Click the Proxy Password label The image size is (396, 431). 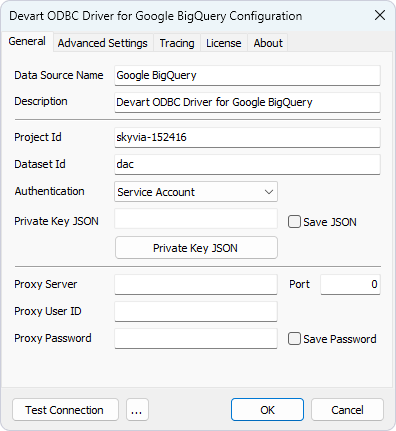pos(53,338)
